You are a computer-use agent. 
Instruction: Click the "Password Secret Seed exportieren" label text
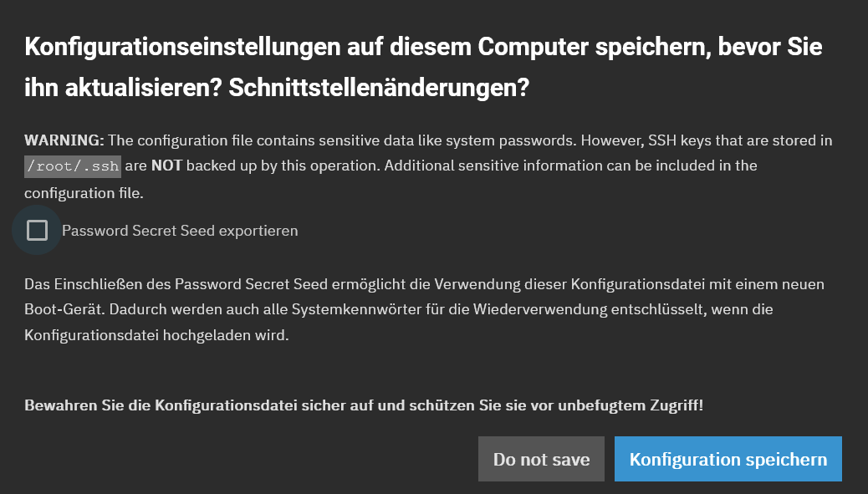tap(180, 231)
